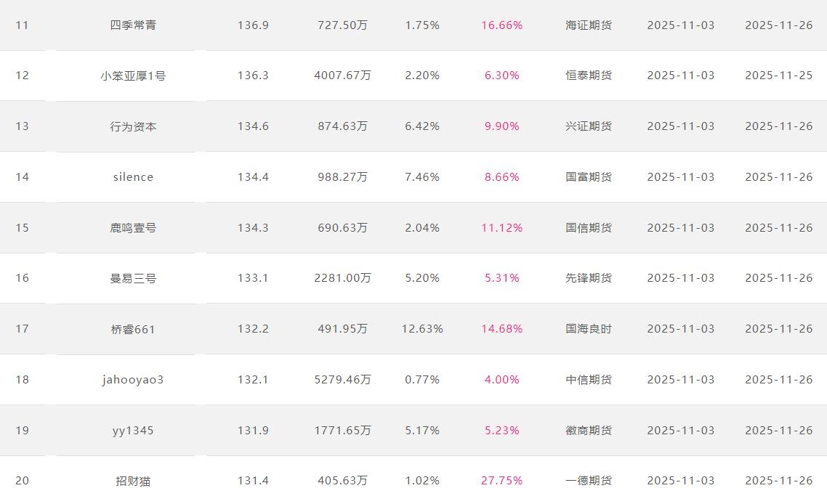The width and height of the screenshot is (827, 504).
Task: Click the 27.75% drawdown value
Action: 501,481
